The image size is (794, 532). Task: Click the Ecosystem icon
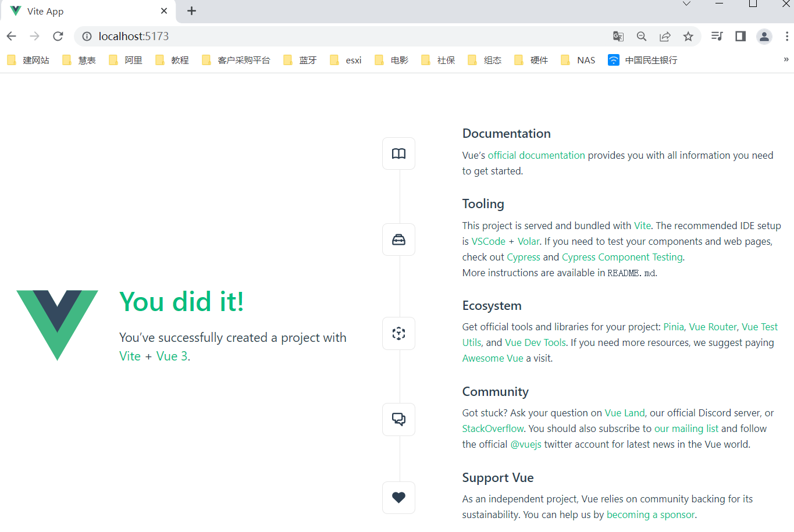[398, 333]
